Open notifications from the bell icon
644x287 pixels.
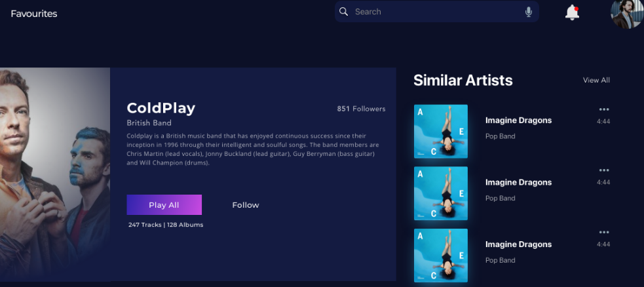[572, 12]
